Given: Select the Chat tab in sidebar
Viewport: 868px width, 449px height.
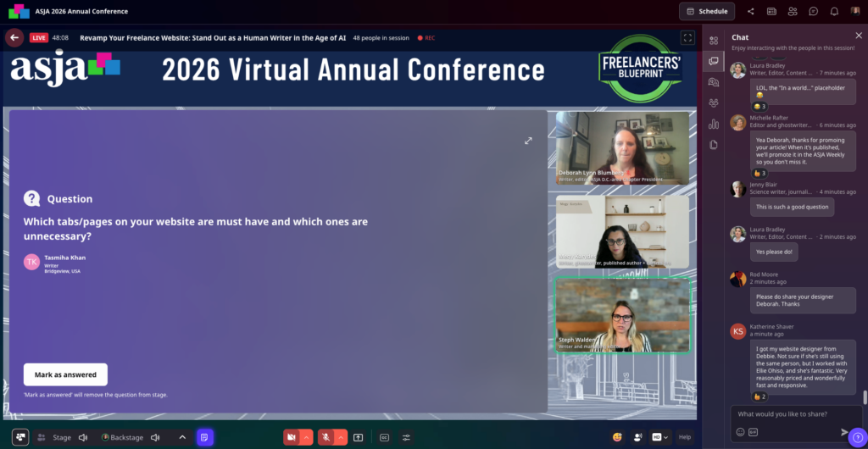Looking at the screenshot, I should [714, 61].
